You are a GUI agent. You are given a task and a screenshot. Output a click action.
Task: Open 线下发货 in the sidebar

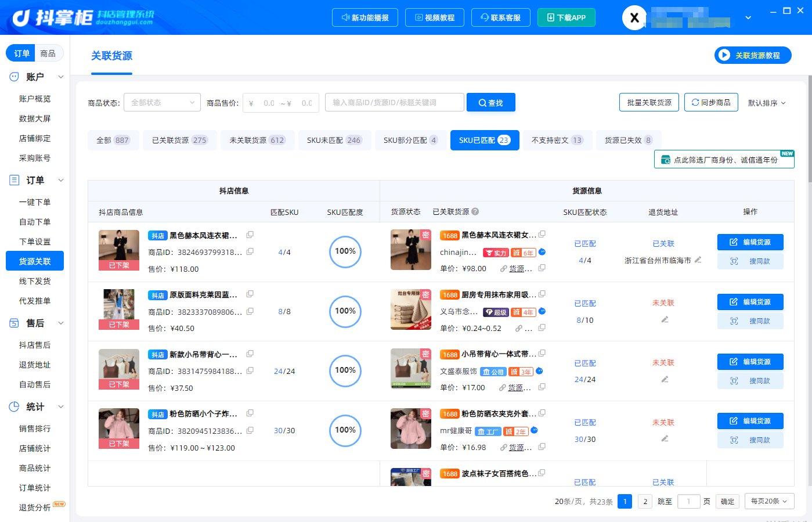click(x=35, y=281)
